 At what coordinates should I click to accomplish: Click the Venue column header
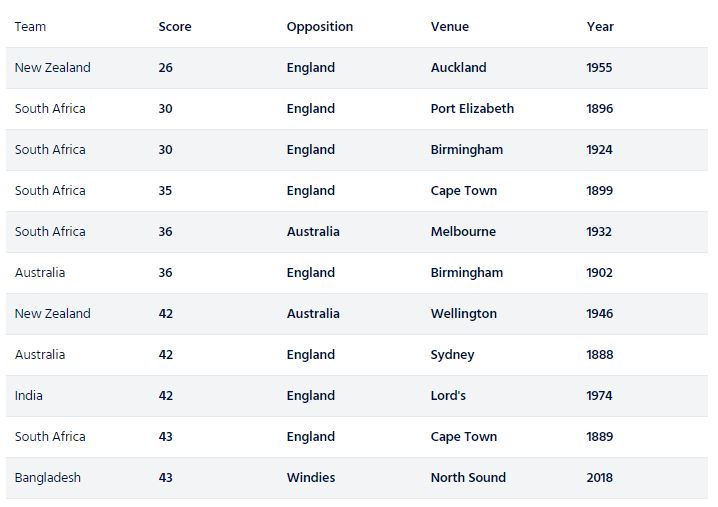450,27
